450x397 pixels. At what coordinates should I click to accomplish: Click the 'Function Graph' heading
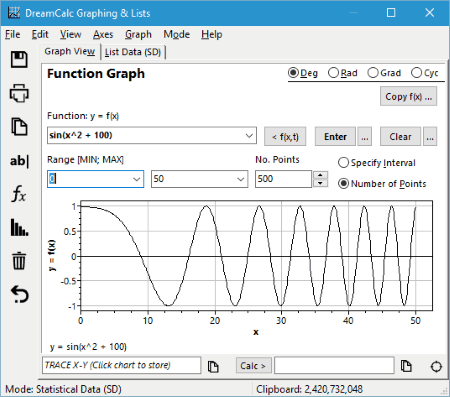tap(96, 74)
